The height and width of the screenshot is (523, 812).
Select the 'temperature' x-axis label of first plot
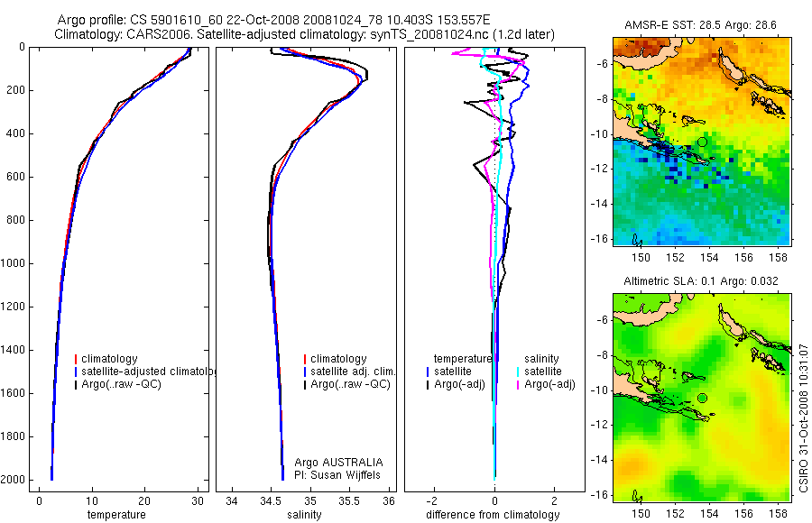116,514
